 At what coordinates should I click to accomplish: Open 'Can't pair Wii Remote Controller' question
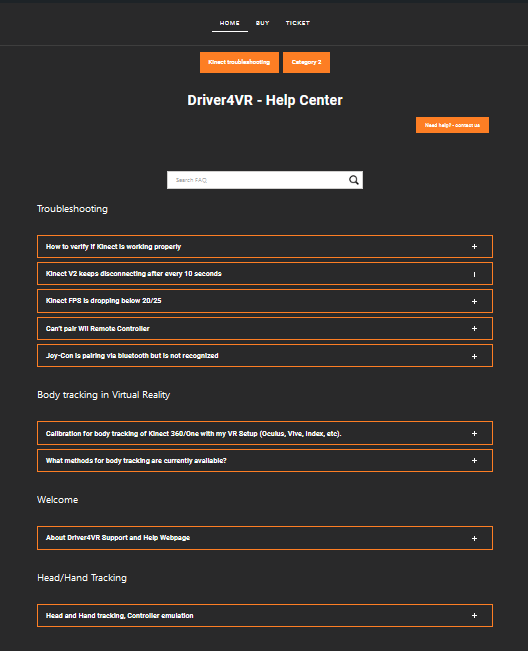click(x=98, y=328)
